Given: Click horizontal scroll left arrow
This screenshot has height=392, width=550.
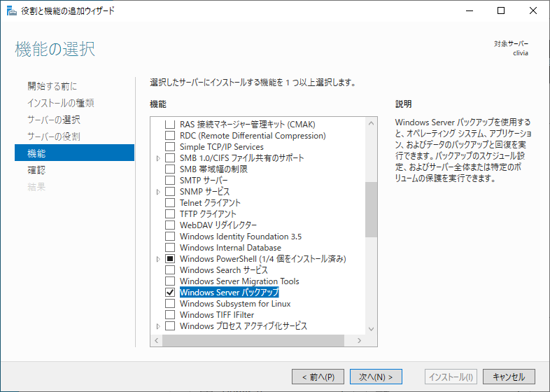Looking at the screenshot, I should coord(157,340).
